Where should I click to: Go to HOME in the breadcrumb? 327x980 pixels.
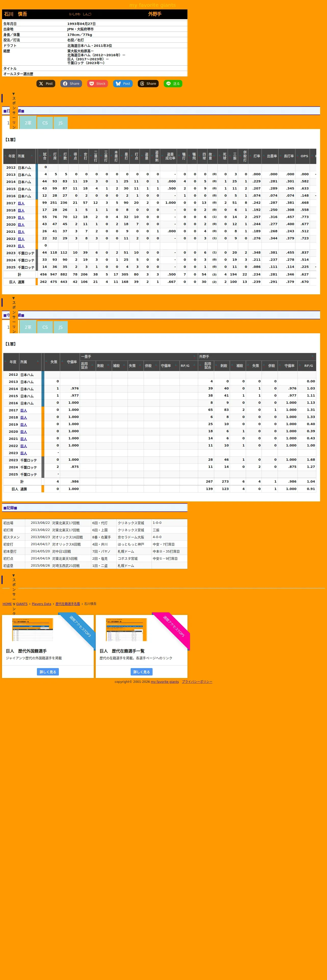pyautogui.click(x=7, y=604)
